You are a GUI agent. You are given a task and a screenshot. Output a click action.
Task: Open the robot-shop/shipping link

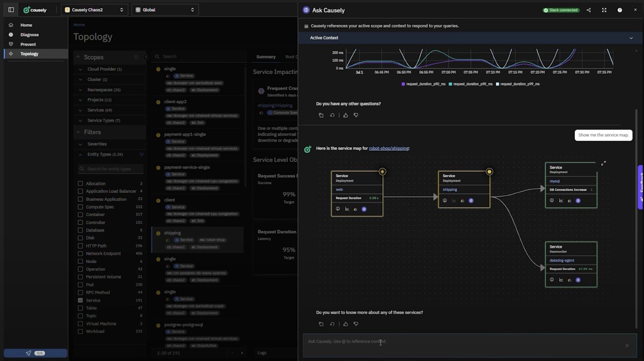tap(389, 148)
